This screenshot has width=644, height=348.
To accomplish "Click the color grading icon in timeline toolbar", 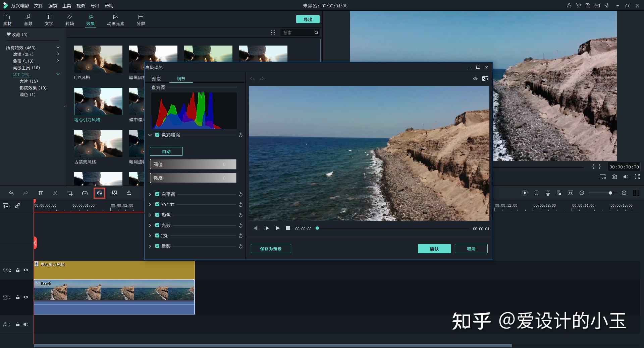I will pyautogui.click(x=99, y=193).
